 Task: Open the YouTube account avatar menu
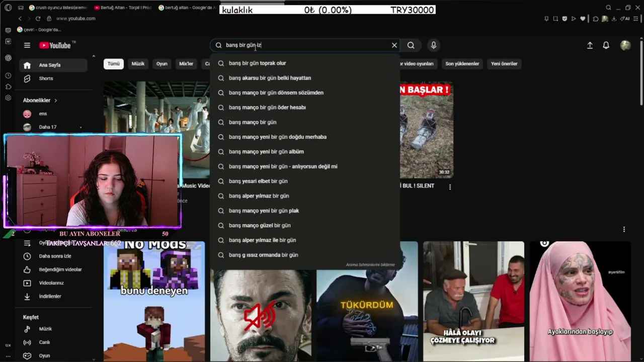625,45
